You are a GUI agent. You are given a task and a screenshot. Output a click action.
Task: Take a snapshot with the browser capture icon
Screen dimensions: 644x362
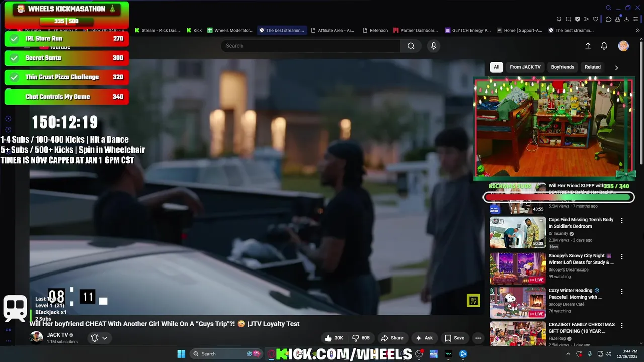pyautogui.click(x=568, y=19)
